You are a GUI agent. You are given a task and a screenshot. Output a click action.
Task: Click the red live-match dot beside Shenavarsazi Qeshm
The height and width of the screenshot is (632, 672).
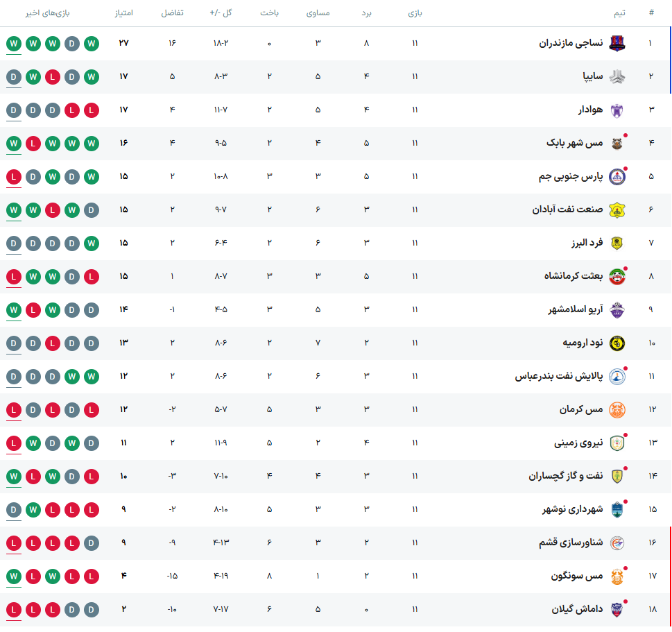click(x=626, y=535)
